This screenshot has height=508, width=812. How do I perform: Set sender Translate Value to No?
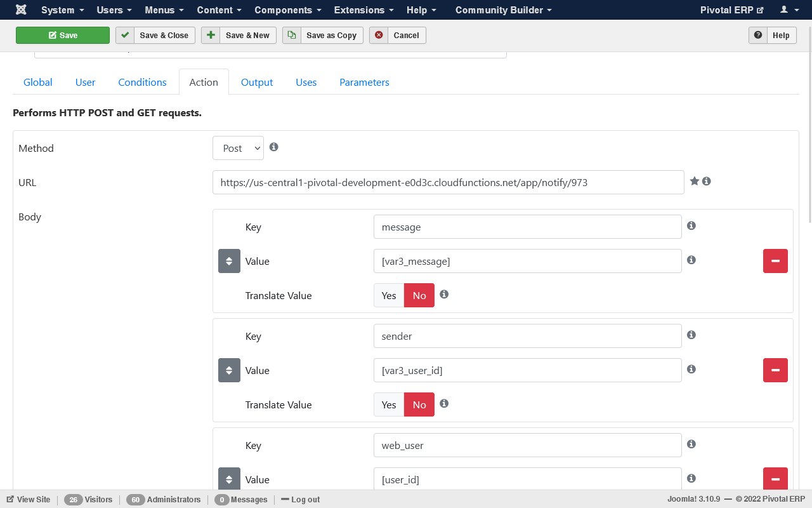coord(419,404)
